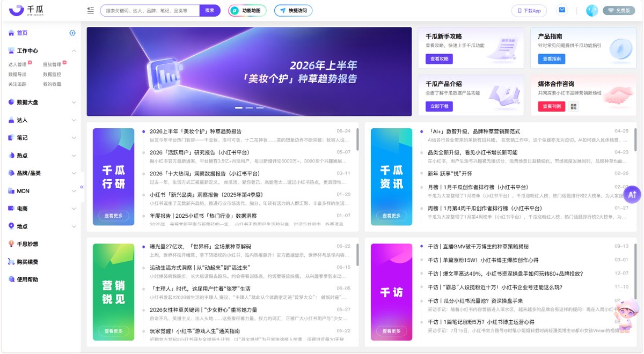Collapse the sidebar with the header menu-fold icon
Viewport: 644px width, 354px height.
pyautogui.click(x=90, y=10)
